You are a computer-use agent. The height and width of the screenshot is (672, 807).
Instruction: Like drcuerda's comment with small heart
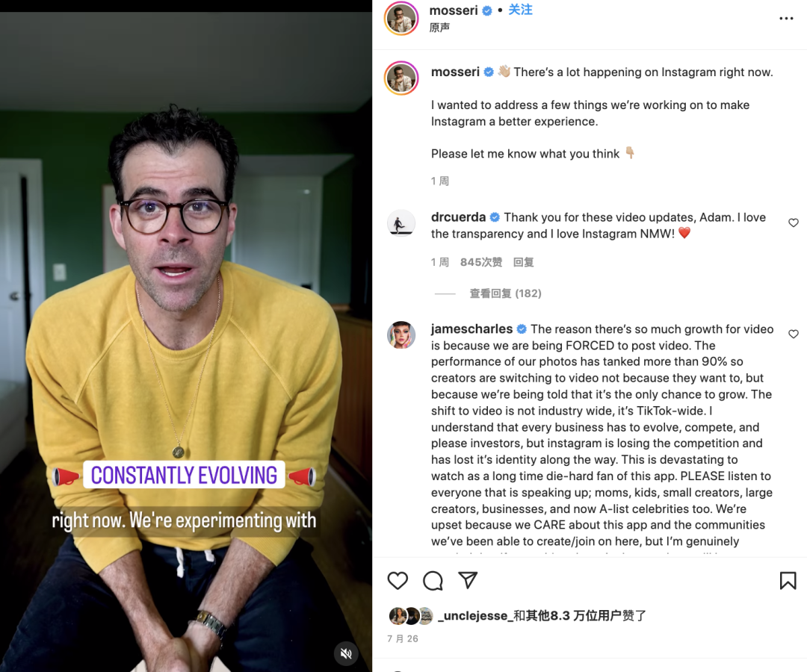pyautogui.click(x=794, y=223)
